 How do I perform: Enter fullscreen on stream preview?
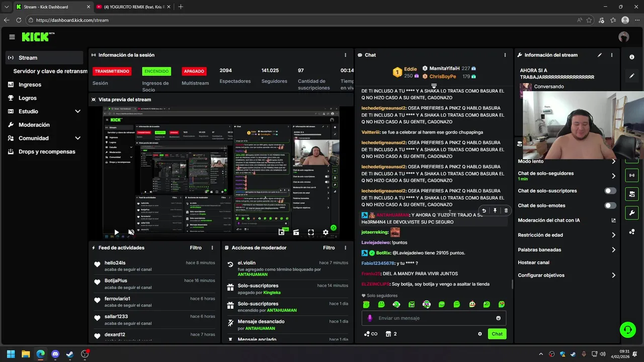(x=311, y=232)
